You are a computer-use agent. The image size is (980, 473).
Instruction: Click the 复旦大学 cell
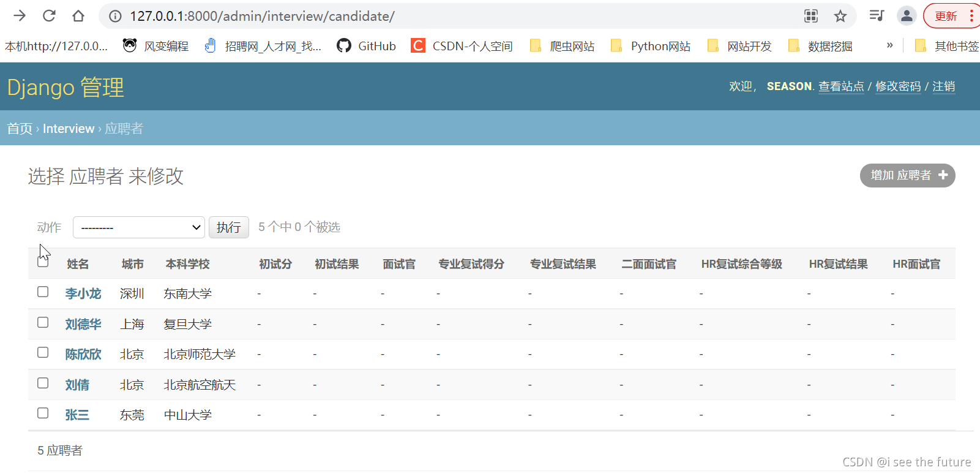(188, 324)
